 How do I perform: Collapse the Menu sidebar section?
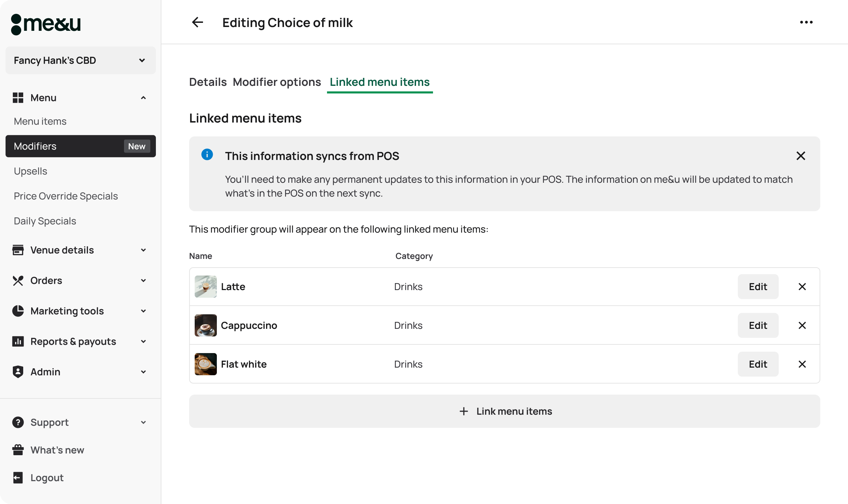pyautogui.click(x=143, y=98)
